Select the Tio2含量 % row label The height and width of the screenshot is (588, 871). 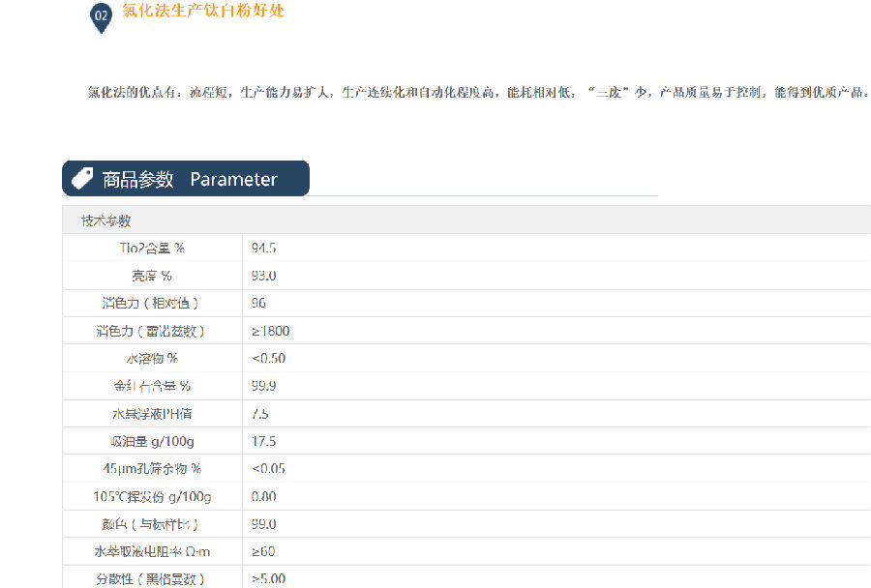152,249
